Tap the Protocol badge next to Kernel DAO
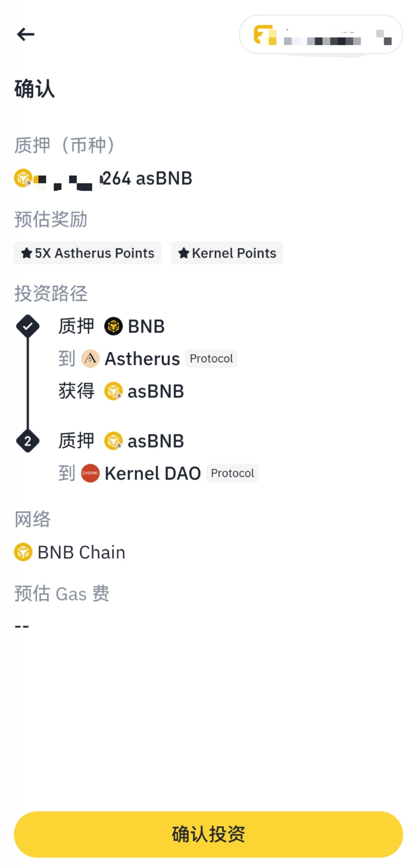Screen dimensions: 417x868 pos(232,473)
